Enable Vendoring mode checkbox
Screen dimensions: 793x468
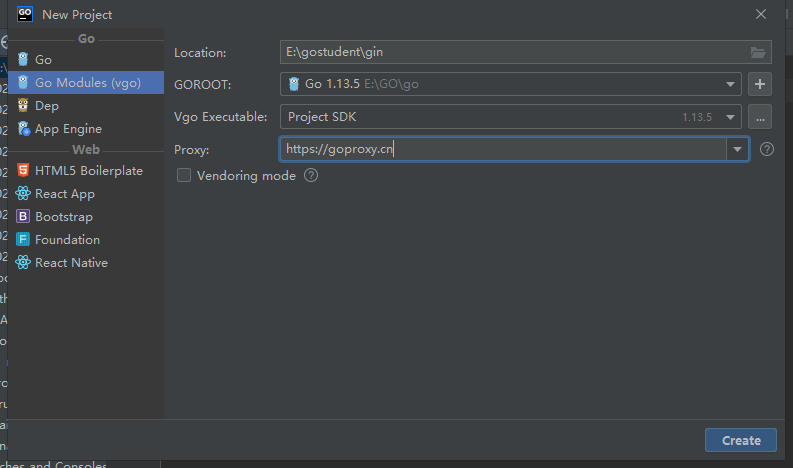(x=184, y=176)
